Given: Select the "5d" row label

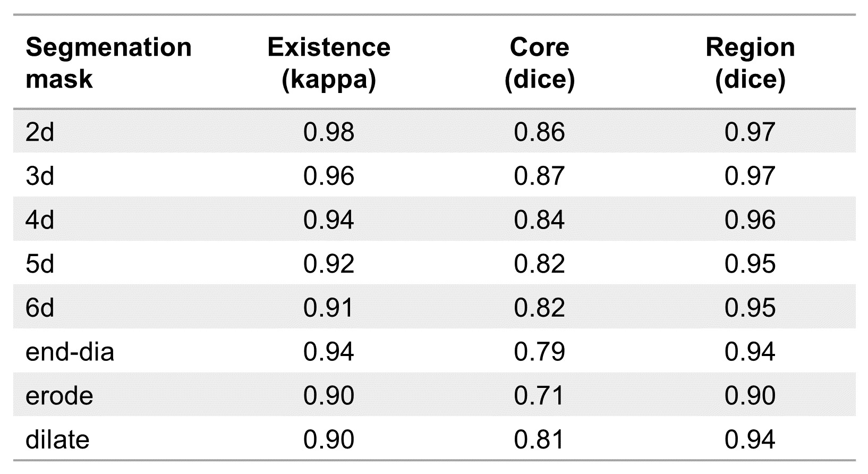Looking at the screenshot, I should click(40, 264).
